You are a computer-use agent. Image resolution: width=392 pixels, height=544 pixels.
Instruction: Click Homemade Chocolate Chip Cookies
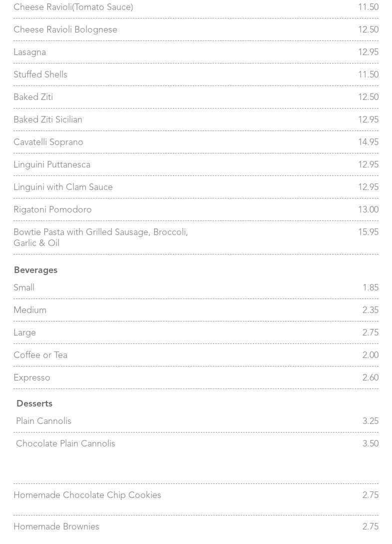click(x=87, y=495)
